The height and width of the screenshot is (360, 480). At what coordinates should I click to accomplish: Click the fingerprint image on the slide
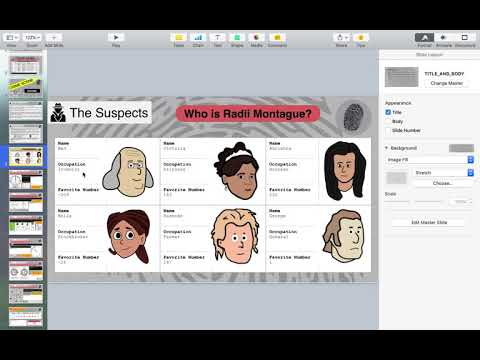point(353,117)
